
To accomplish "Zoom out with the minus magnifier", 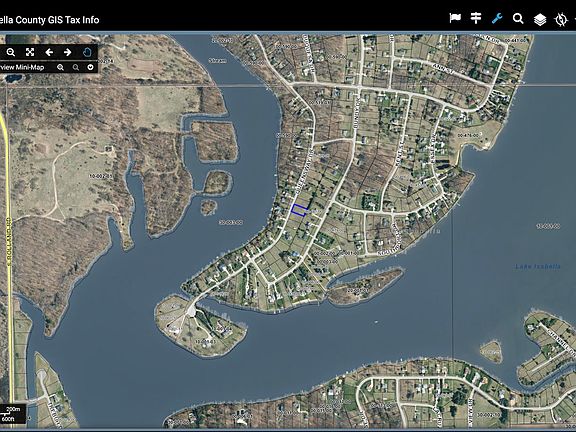I will click(x=11, y=52).
